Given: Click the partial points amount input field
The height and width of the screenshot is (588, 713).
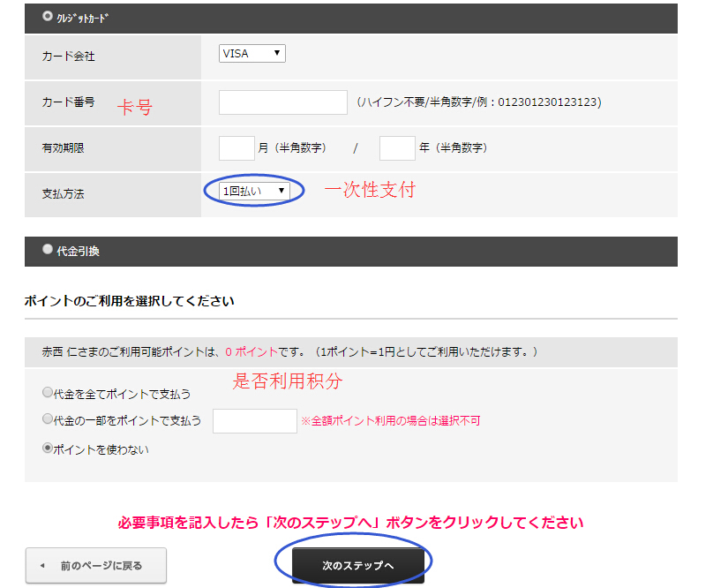Looking at the screenshot, I should click(x=255, y=421).
